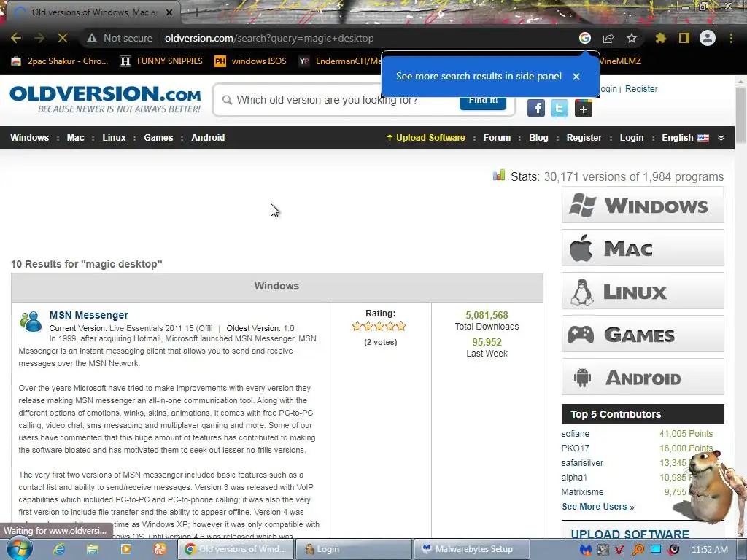
Task: Open Windows Media Player taskbar icon
Action: pyautogui.click(x=126, y=549)
